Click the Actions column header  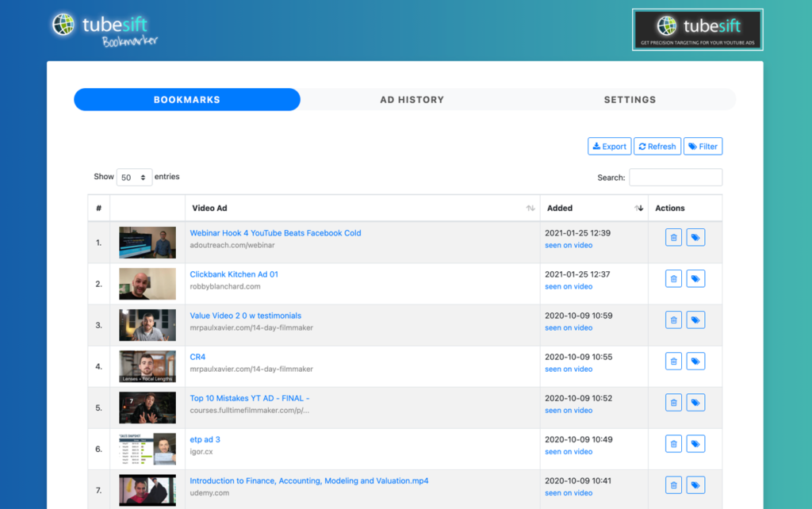pos(669,209)
